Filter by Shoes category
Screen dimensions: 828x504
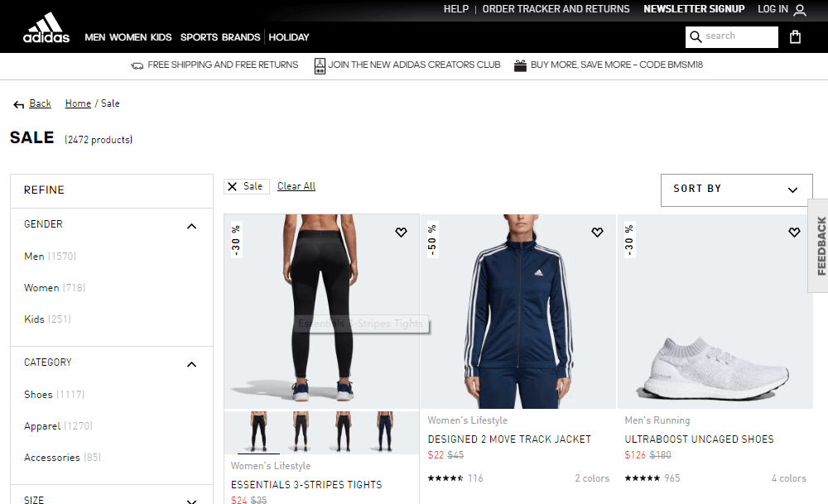54,395
